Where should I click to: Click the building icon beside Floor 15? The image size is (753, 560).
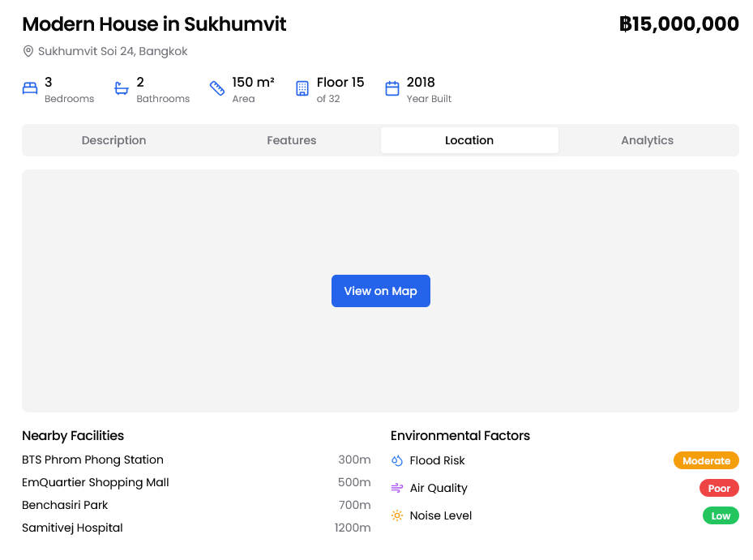pyautogui.click(x=302, y=89)
